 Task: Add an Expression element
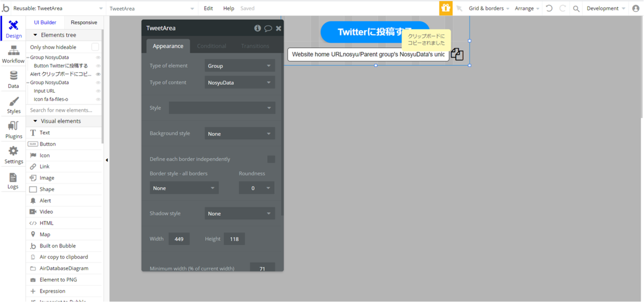point(64,291)
